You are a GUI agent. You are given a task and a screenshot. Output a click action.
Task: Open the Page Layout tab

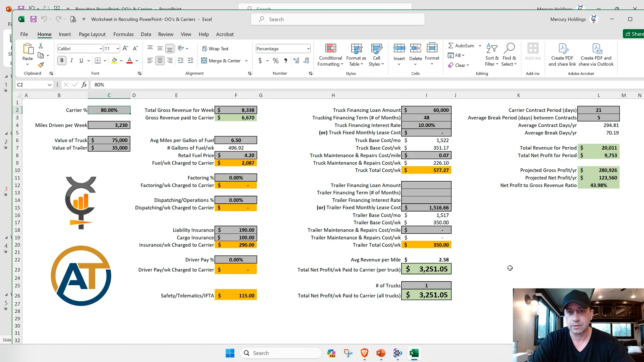pyautogui.click(x=92, y=34)
